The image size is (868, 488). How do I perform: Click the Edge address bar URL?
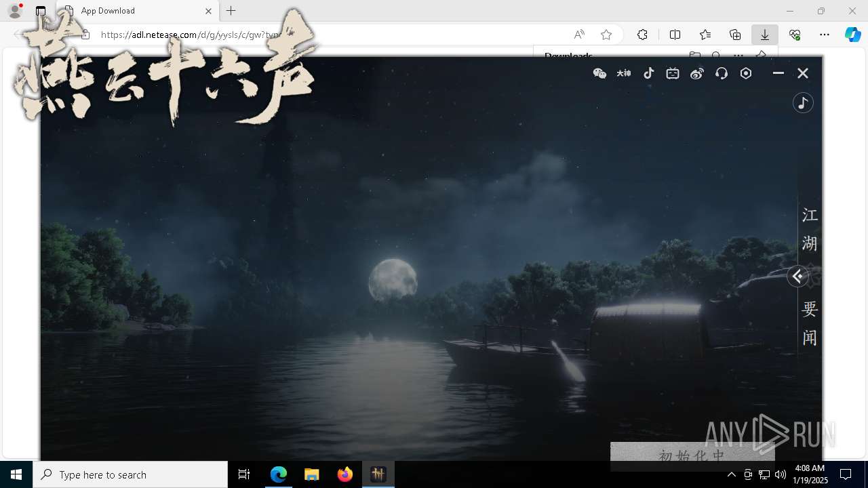191,35
